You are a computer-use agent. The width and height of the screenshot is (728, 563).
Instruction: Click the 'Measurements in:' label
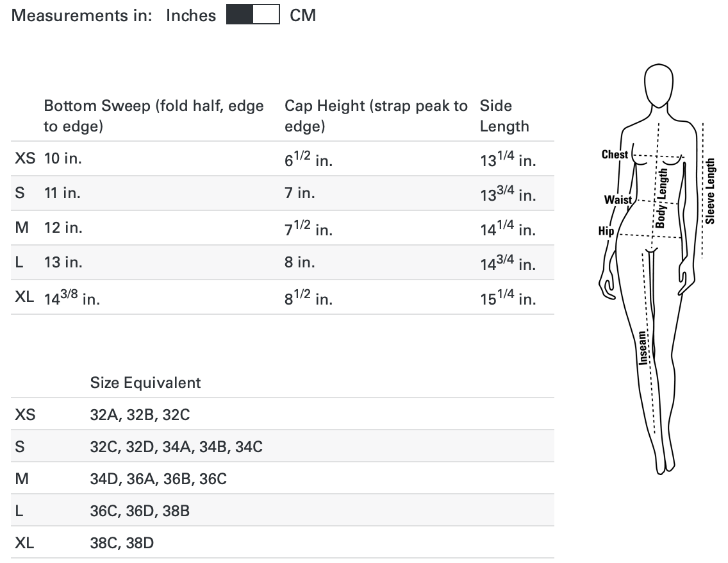(x=82, y=15)
